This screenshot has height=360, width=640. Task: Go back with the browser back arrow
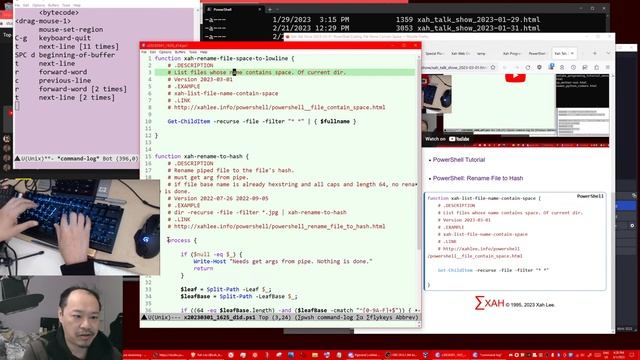(x=505, y=67)
